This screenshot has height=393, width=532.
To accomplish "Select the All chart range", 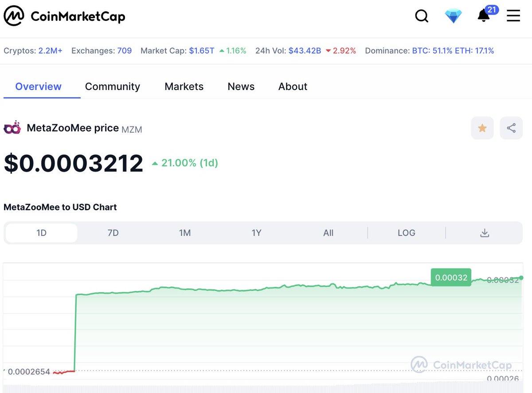I will pyautogui.click(x=329, y=233).
